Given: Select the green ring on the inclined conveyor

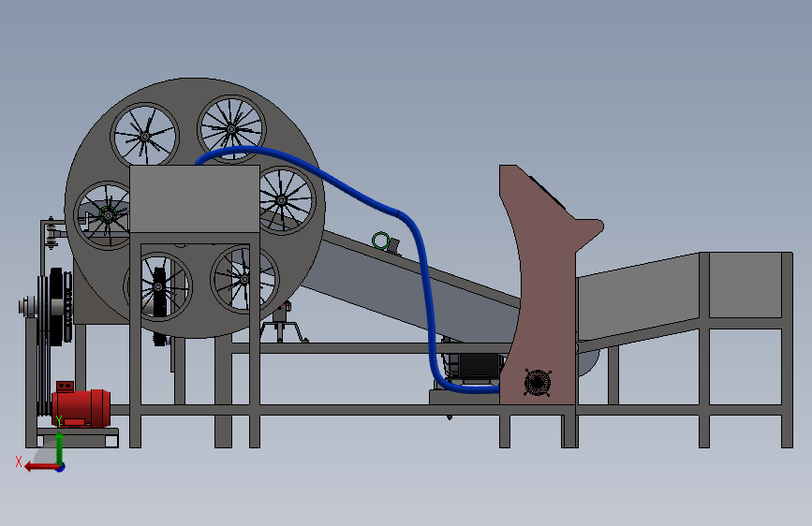Looking at the screenshot, I should click(x=380, y=241).
